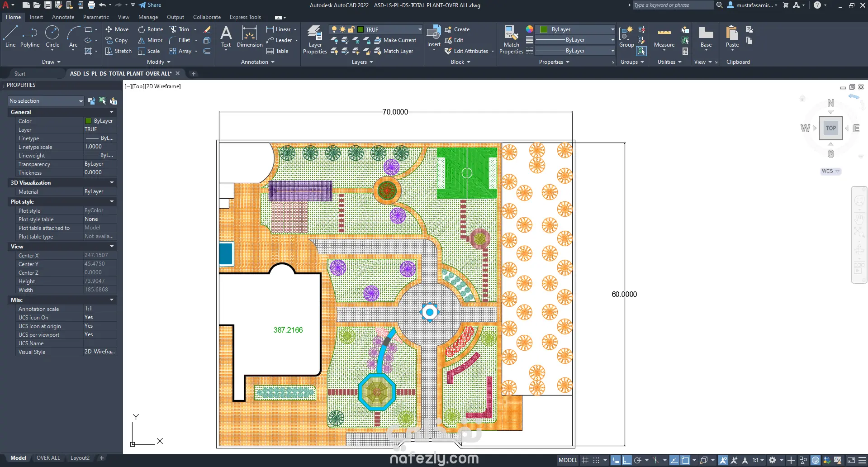Viewport: 868px width, 467px height.
Task: Click the Insert block icon
Action: (x=433, y=33)
